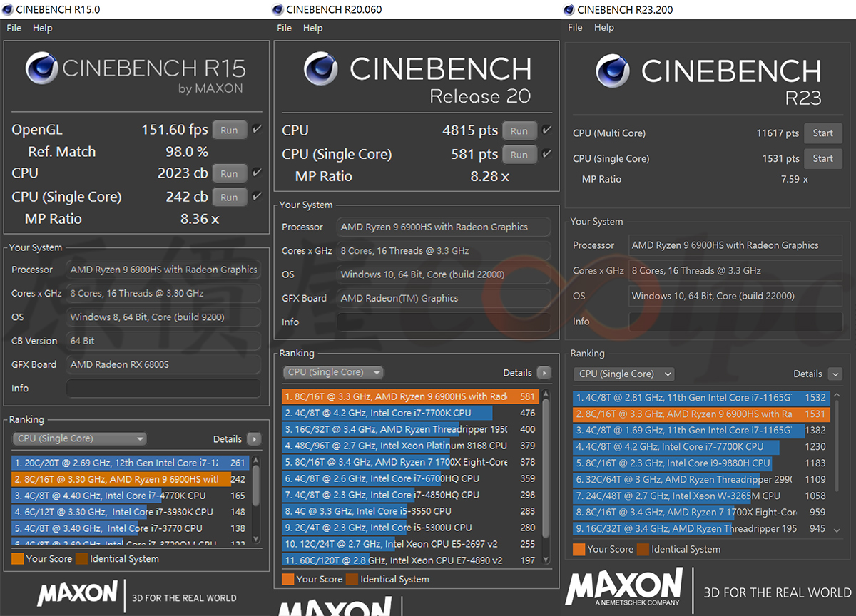Click the Identical System swatch in R20
Image resolution: width=856 pixels, height=616 pixels.
tap(352, 580)
